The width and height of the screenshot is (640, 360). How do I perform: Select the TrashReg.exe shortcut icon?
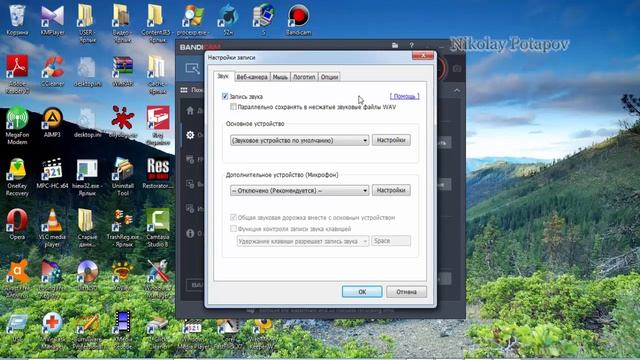pyautogui.click(x=123, y=228)
